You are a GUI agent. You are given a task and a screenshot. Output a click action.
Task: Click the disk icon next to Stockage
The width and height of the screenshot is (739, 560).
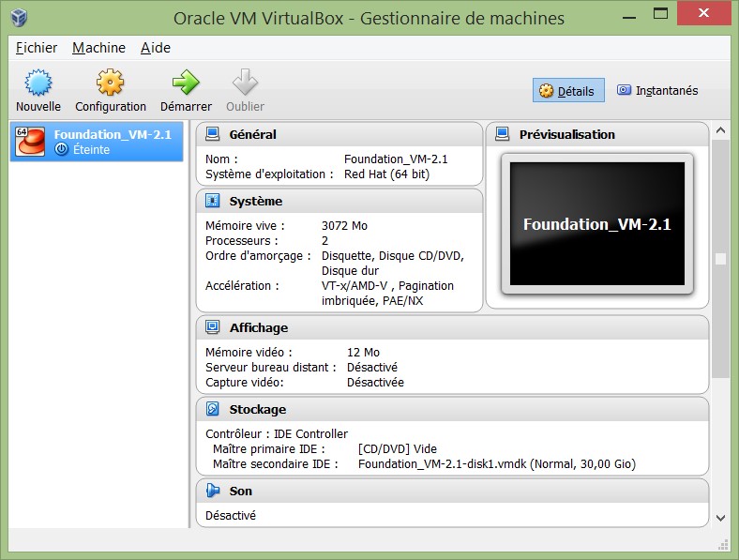click(213, 409)
